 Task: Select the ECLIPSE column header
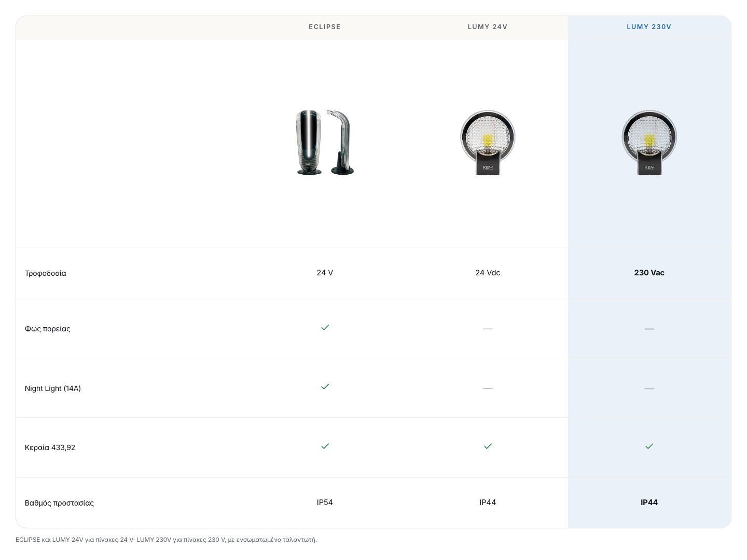[x=325, y=27]
